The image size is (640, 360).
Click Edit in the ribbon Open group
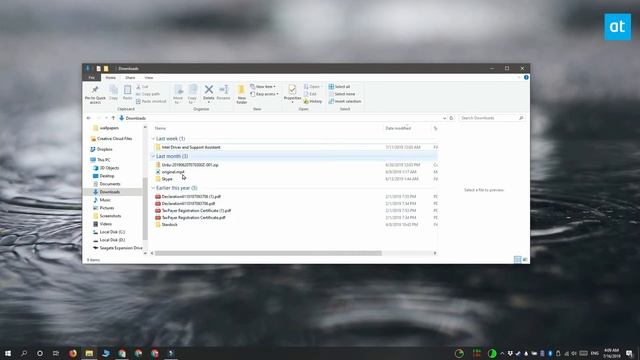310,94
